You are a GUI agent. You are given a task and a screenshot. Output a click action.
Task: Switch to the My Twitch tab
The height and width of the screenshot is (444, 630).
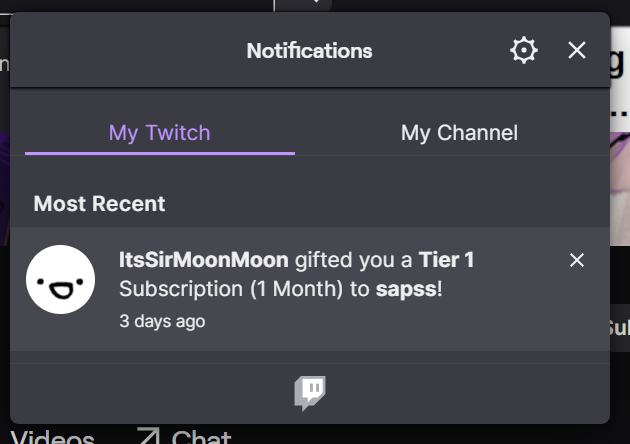coord(160,132)
